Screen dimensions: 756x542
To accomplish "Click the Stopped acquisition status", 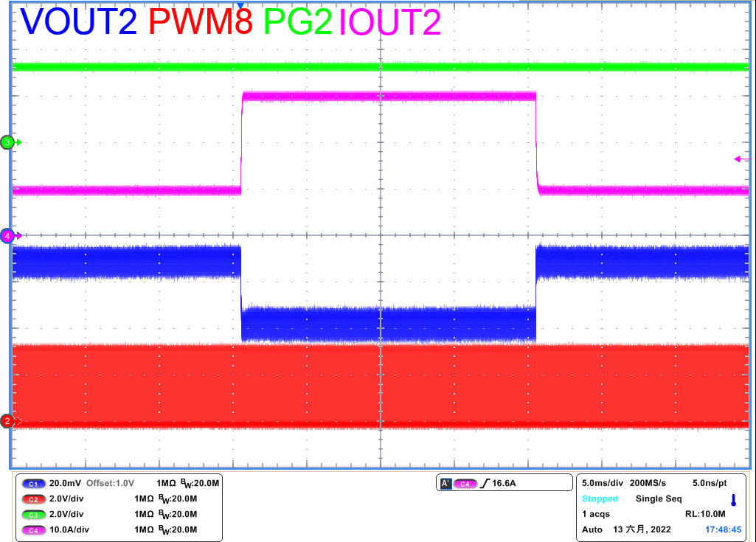I will (599, 499).
